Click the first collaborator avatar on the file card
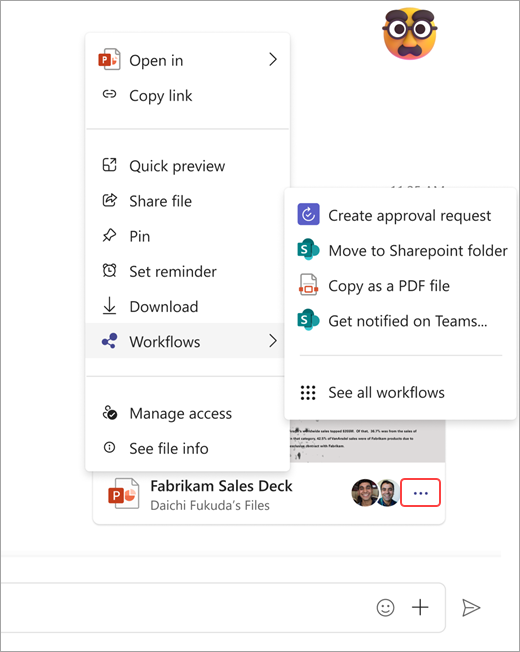The image size is (520, 652). point(365,493)
